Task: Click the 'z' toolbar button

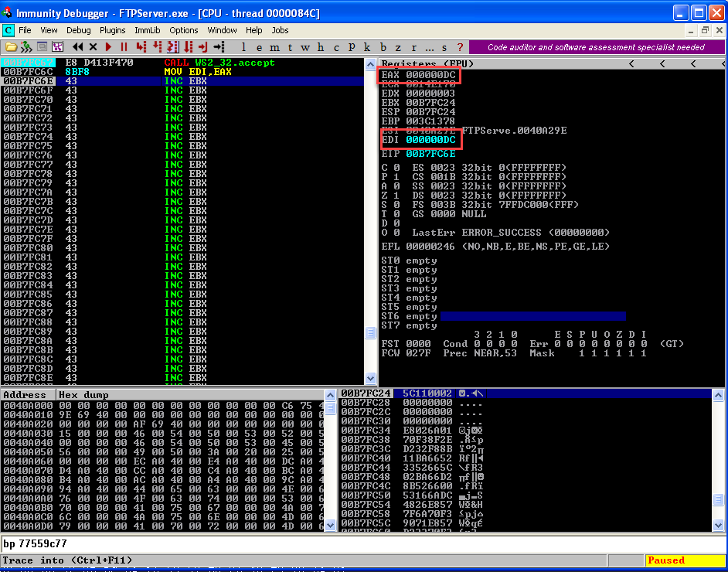Action: pyautogui.click(x=398, y=47)
